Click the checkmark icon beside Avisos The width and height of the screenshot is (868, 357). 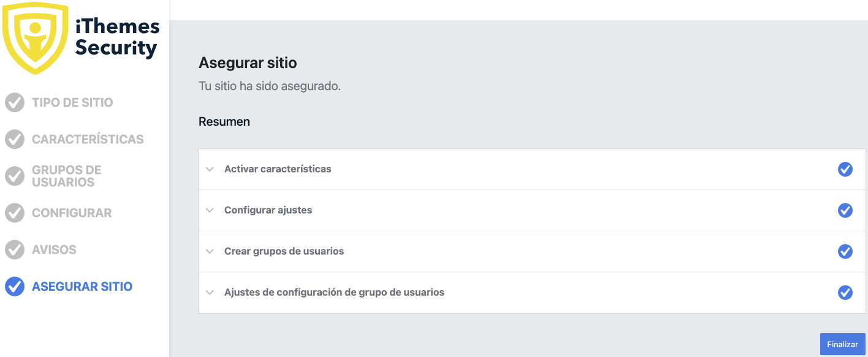[15, 250]
